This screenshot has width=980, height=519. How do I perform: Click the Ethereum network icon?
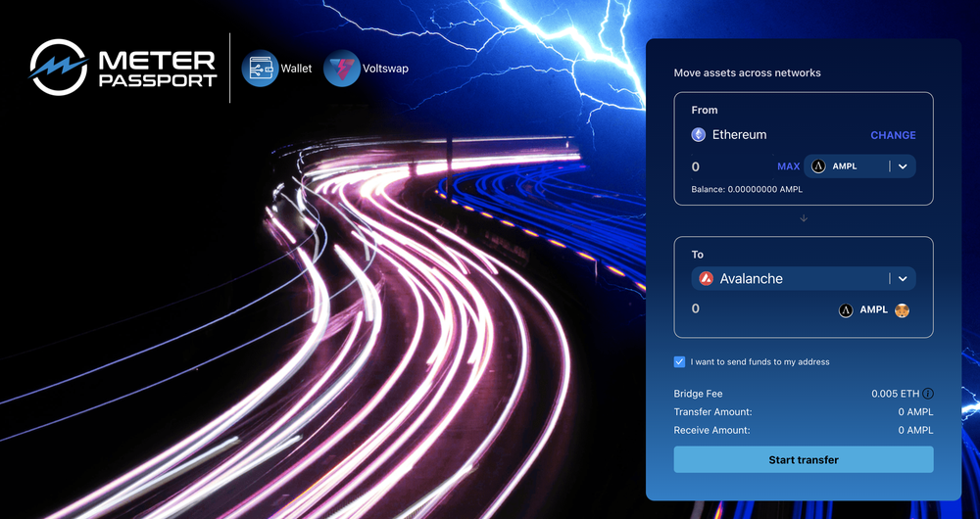(698, 134)
